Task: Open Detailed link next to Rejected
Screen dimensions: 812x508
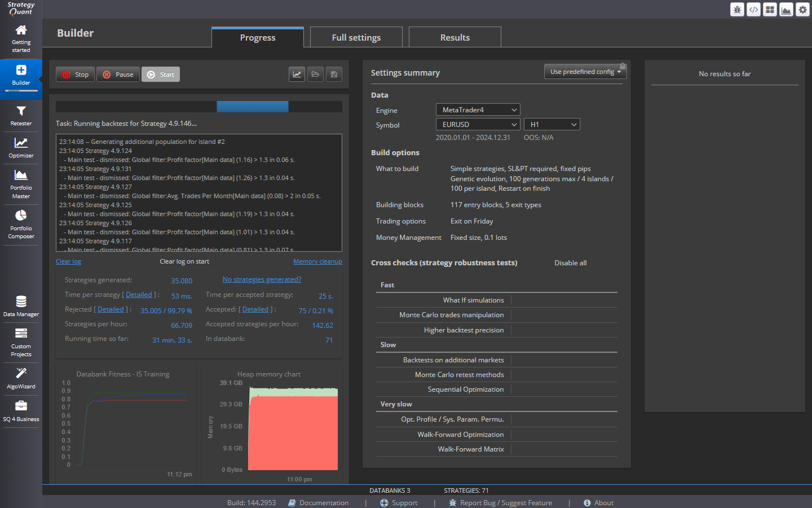Action: pyautogui.click(x=111, y=309)
